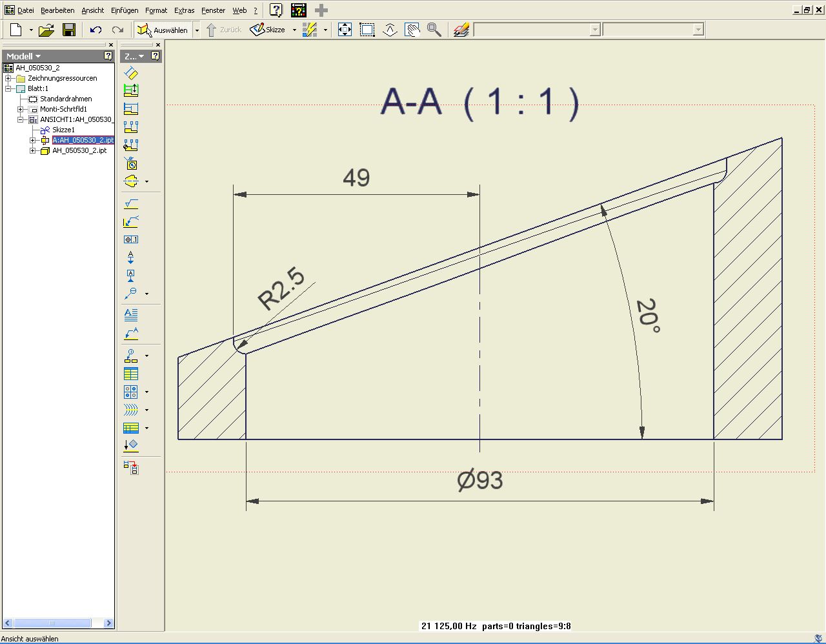
Task: Click the Auswählen button
Action: pos(163,30)
